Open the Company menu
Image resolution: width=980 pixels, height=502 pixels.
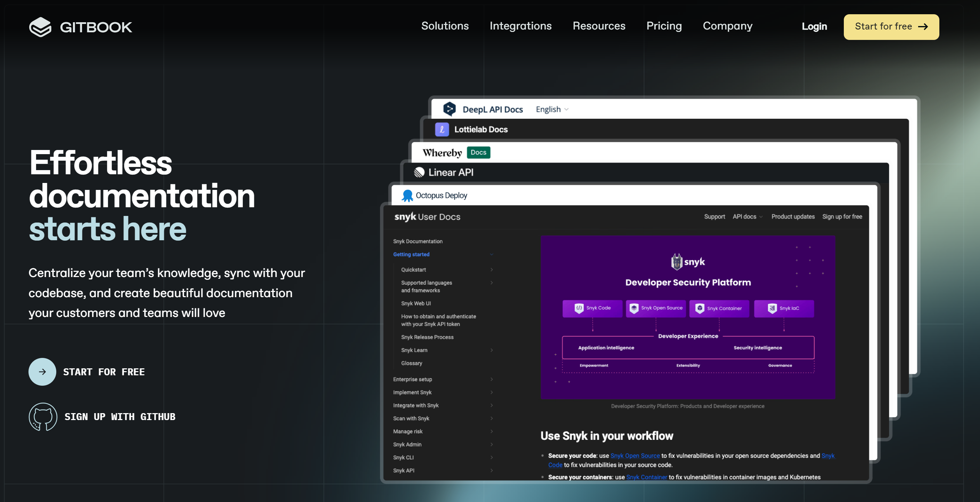[x=727, y=26]
